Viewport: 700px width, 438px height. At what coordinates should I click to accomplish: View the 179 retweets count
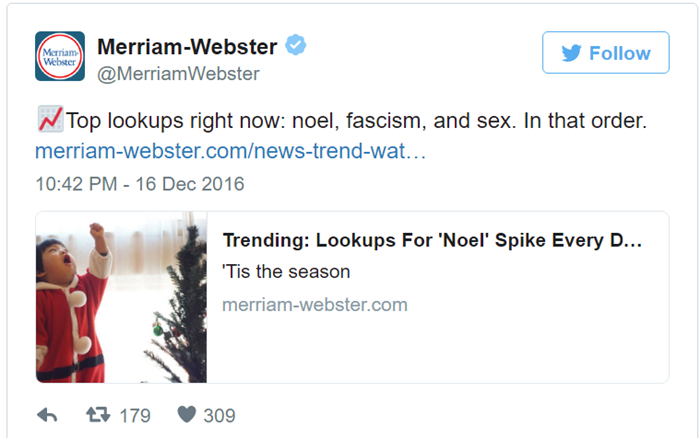coord(134,415)
